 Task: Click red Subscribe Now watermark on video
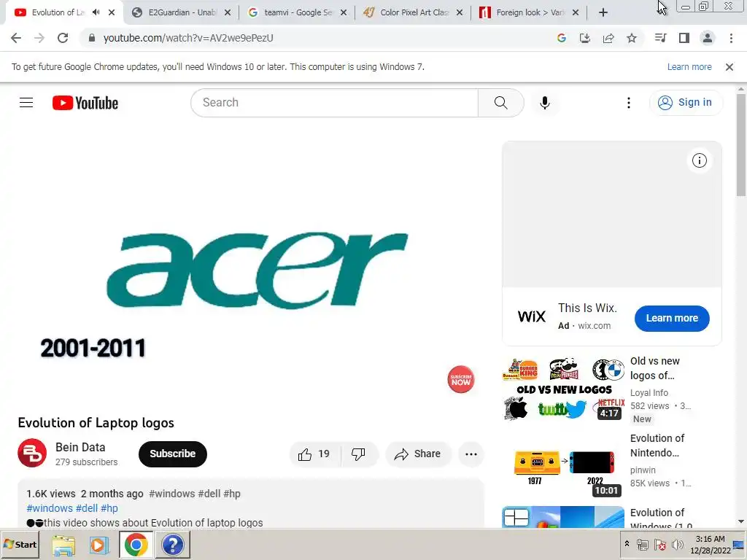pos(461,379)
